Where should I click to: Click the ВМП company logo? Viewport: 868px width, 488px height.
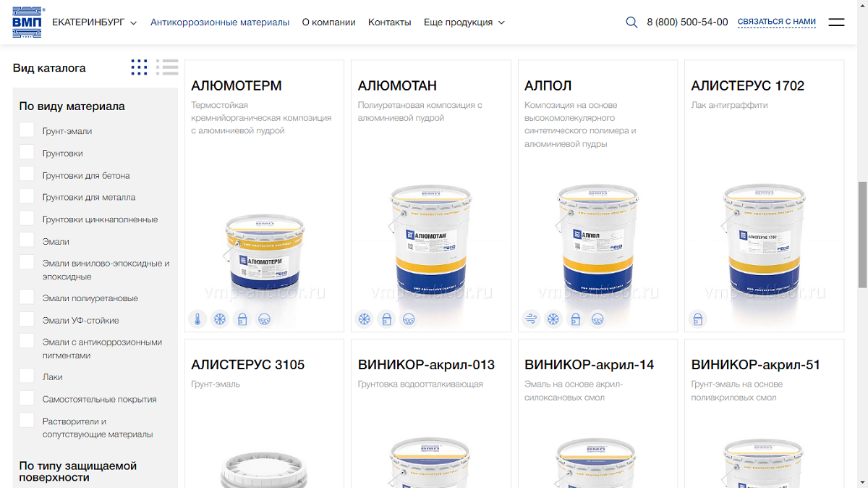click(28, 22)
